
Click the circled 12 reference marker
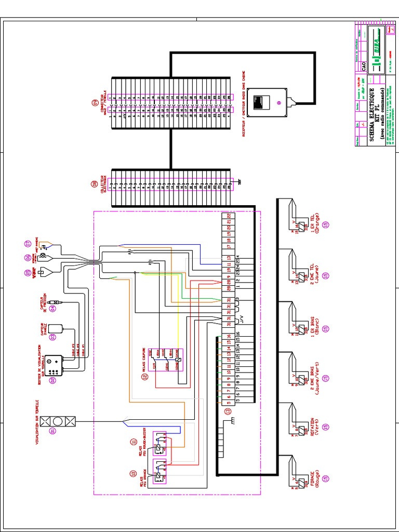click(145, 376)
